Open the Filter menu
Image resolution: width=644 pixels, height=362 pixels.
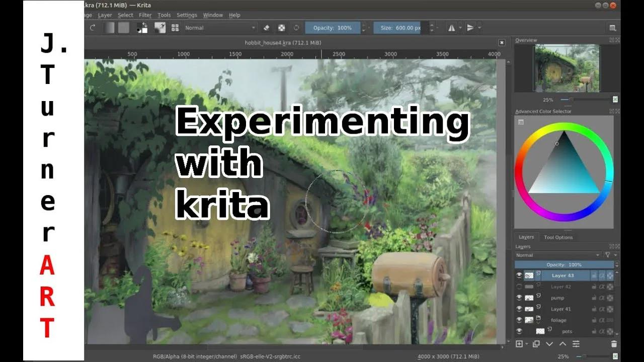click(145, 15)
